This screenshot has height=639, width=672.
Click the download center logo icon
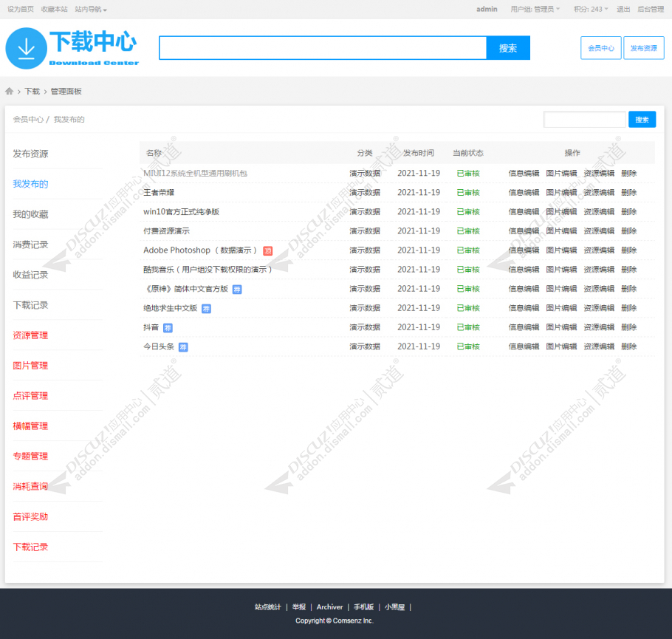pyautogui.click(x=26, y=48)
